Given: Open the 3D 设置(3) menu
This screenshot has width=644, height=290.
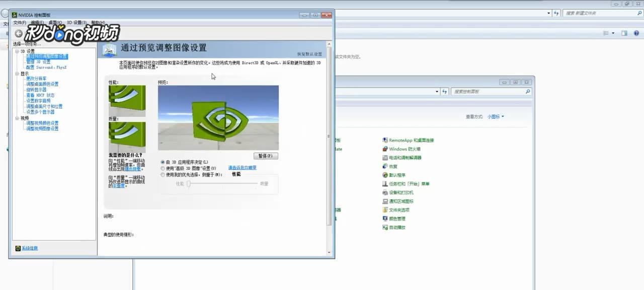Looking at the screenshot, I should (x=77, y=23).
